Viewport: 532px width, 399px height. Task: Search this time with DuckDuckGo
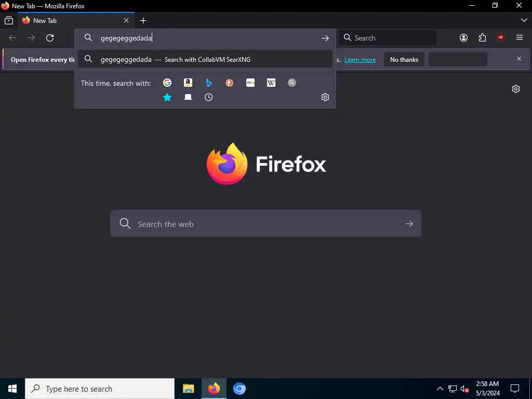click(x=229, y=83)
